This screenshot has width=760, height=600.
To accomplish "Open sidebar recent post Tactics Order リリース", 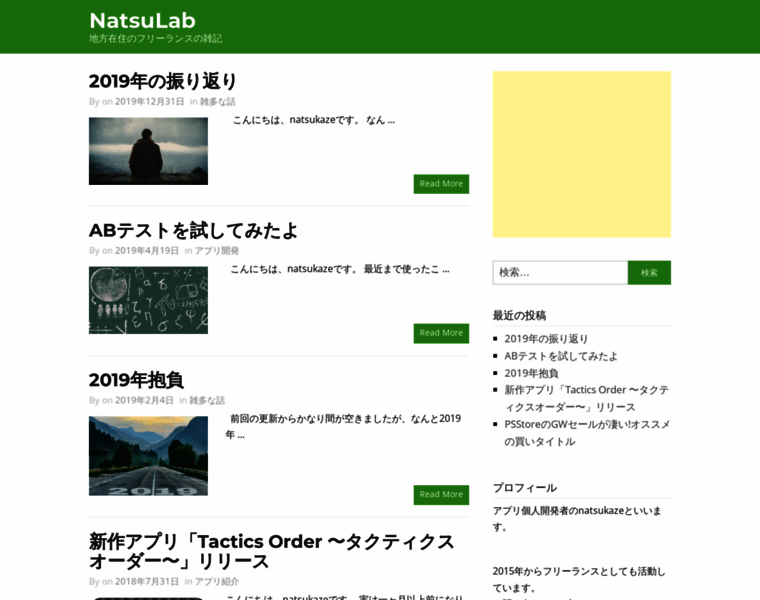I will [586, 398].
